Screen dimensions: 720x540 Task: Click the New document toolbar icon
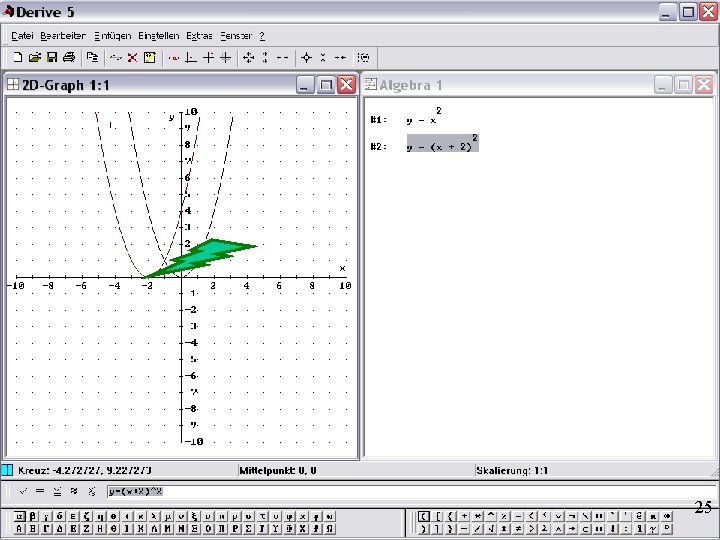pyautogui.click(x=17, y=57)
